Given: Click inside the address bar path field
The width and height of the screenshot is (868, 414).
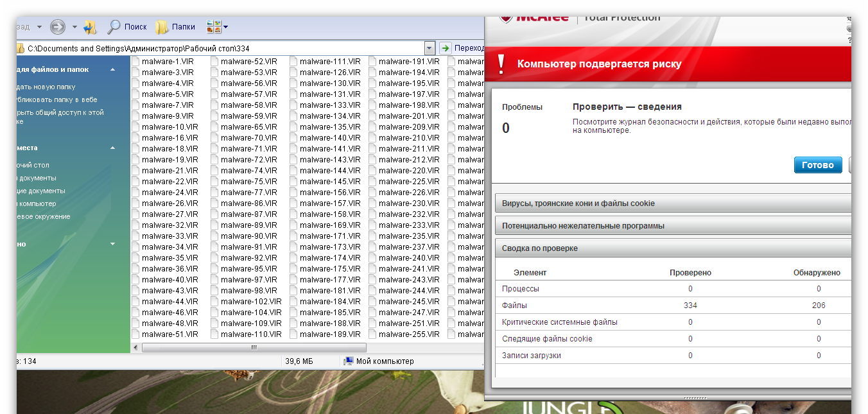Looking at the screenshot, I should coord(225,48).
